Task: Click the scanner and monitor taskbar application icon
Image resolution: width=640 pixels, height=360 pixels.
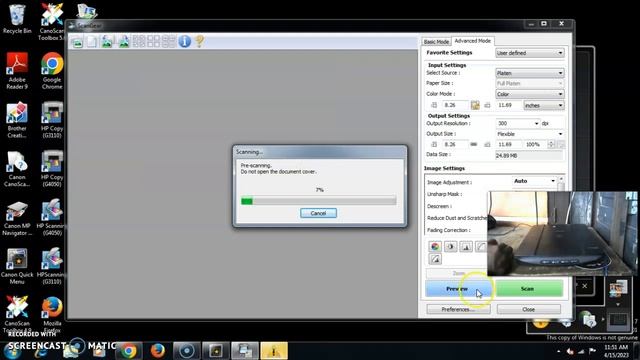Action: 245,351
